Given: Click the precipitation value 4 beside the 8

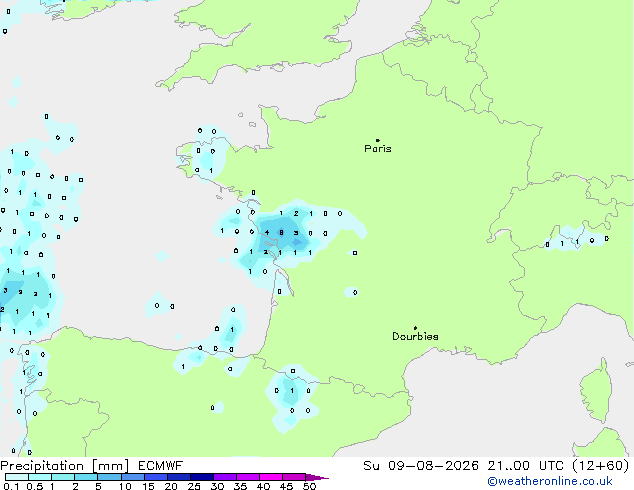Looking at the screenshot, I should pyautogui.click(x=267, y=232).
